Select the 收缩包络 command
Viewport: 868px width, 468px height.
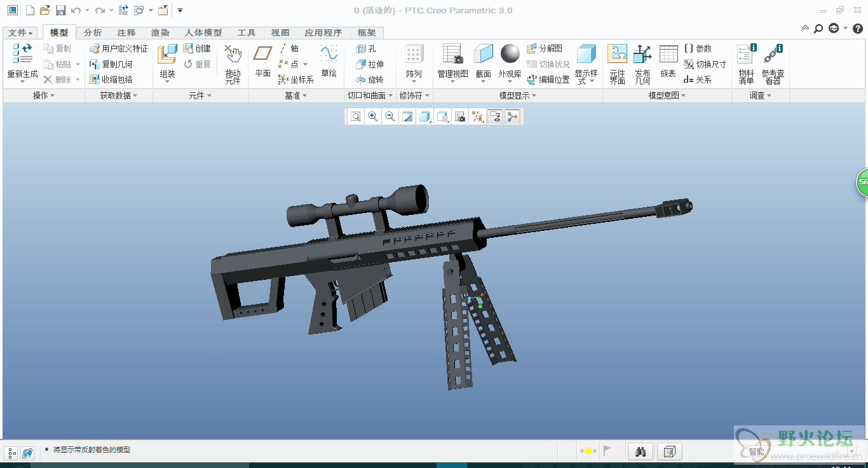(111, 79)
